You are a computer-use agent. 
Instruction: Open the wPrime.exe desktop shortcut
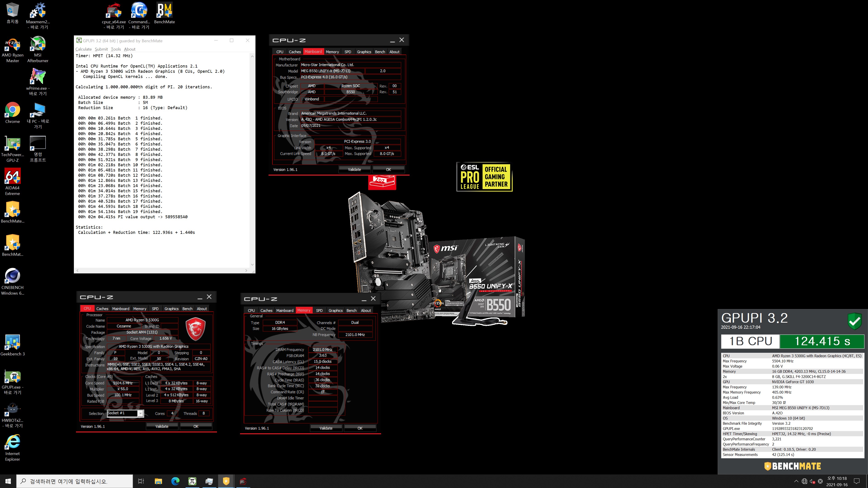(38, 82)
